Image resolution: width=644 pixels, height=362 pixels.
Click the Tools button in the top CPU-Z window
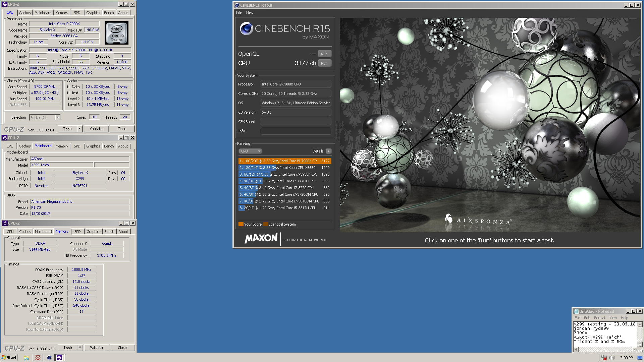pos(68,129)
